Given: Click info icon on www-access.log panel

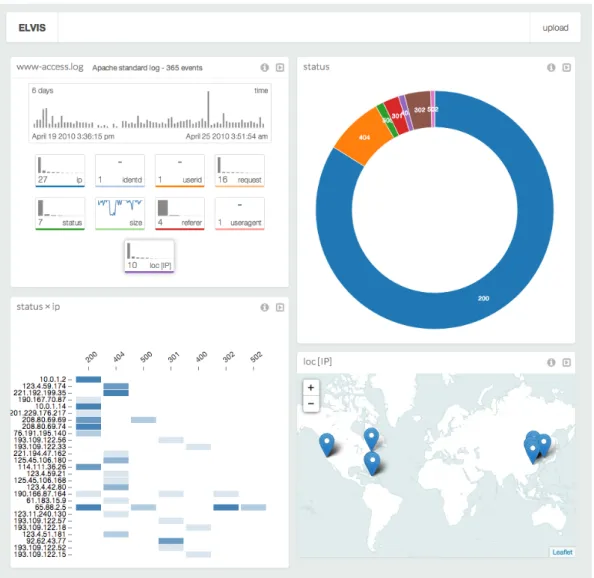Looking at the screenshot, I should click(x=264, y=67).
